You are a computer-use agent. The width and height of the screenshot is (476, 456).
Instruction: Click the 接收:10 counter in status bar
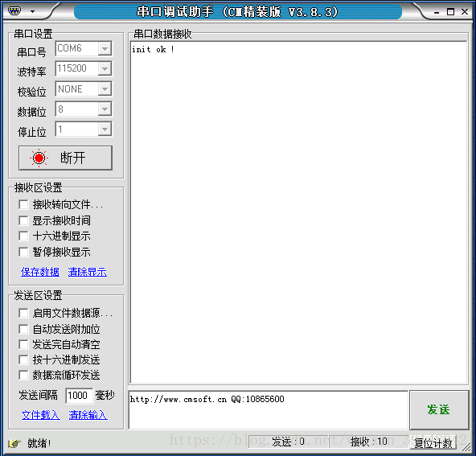point(369,442)
